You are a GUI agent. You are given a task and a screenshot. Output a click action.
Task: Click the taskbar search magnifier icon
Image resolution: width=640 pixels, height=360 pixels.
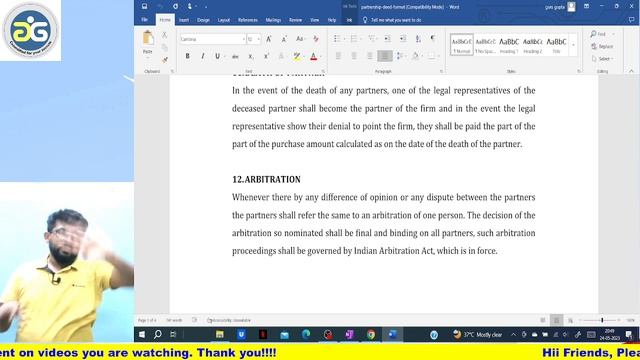tap(158, 335)
